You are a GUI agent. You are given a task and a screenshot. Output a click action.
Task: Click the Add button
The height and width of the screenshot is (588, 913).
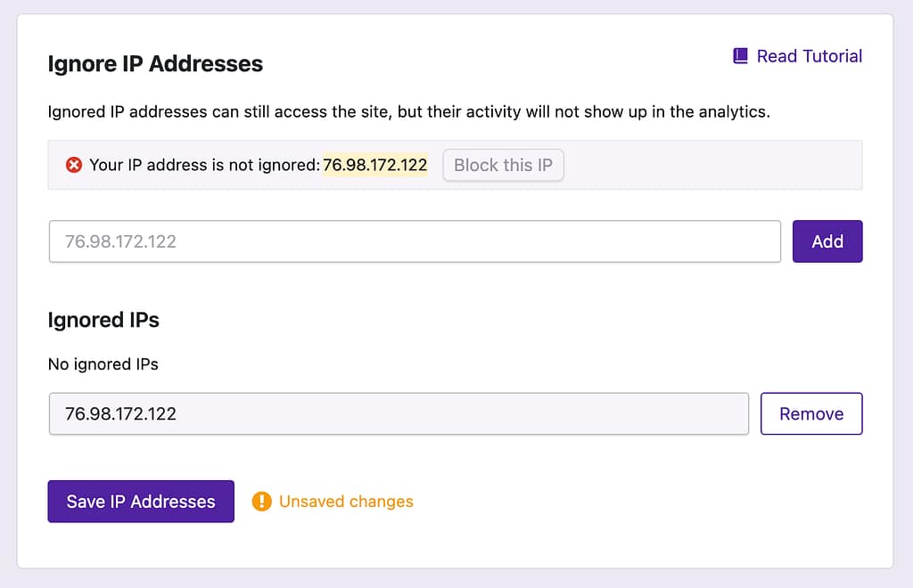pos(827,241)
